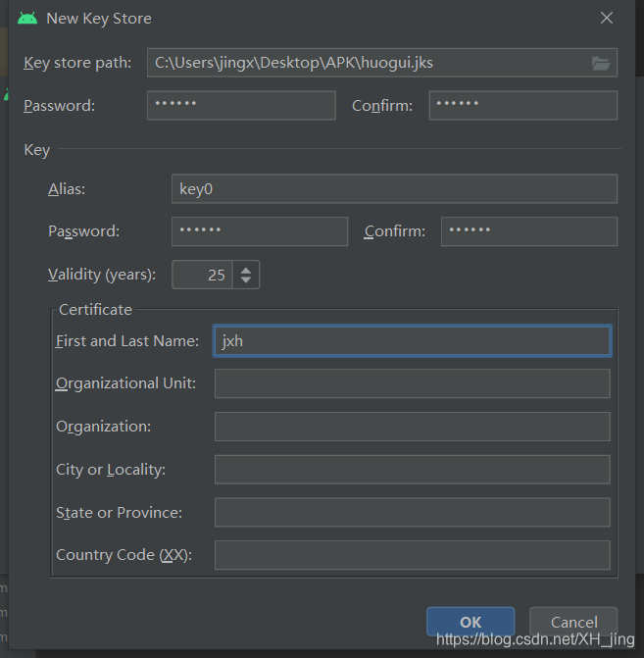The height and width of the screenshot is (658, 644).
Task: Click the 'First and Last Name:' label
Action: [127, 341]
